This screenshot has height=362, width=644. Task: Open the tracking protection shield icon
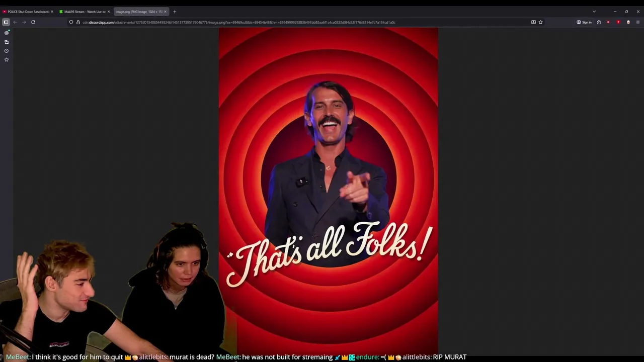coord(71,22)
